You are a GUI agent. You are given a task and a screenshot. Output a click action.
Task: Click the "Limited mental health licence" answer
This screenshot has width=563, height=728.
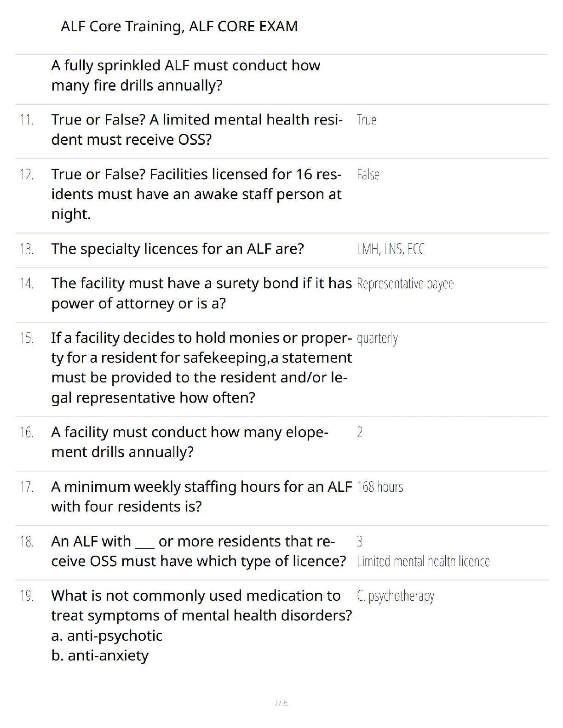(423, 561)
